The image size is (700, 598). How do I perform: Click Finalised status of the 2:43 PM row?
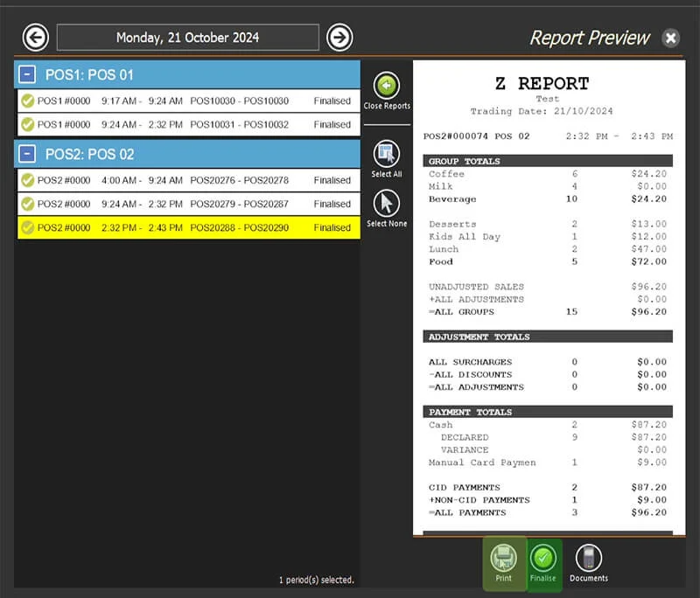(x=332, y=227)
